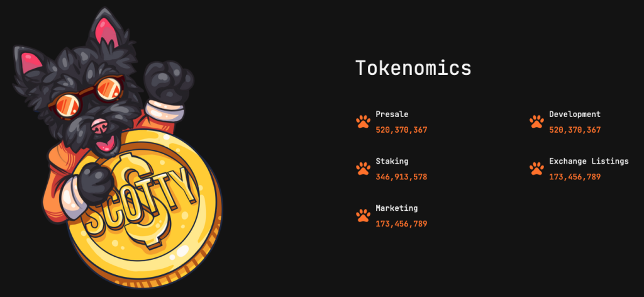Viewport: 644px width, 297px height.
Task: Click the paw icon beside Development
Action: point(536,121)
